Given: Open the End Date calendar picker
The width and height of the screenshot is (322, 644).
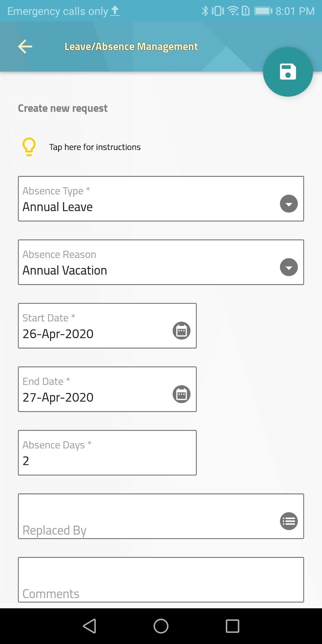Looking at the screenshot, I should click(x=182, y=394).
